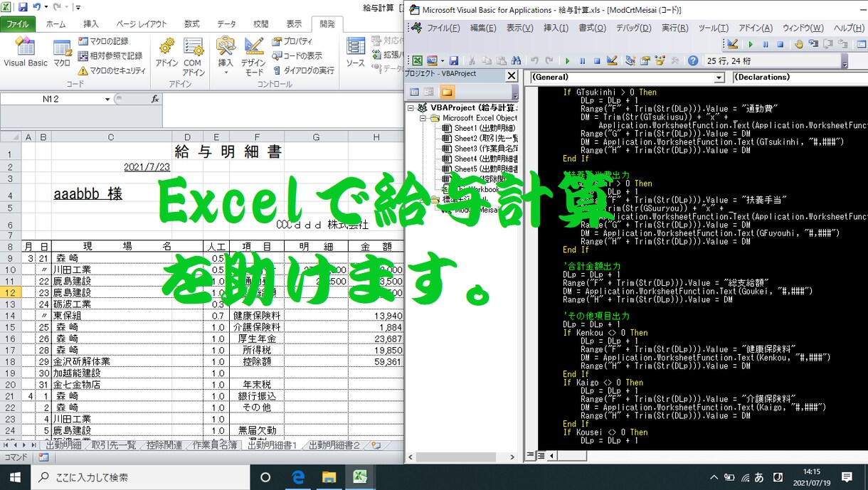
Task: Save the project in VBA toolbar
Action: tap(454, 61)
